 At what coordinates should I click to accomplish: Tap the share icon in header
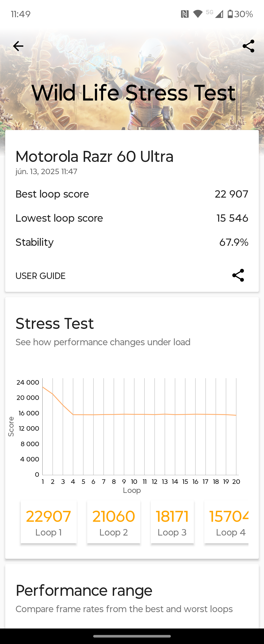click(x=248, y=46)
